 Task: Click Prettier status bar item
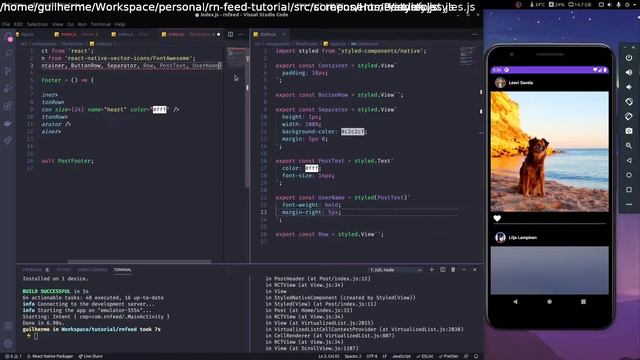click(x=449, y=356)
